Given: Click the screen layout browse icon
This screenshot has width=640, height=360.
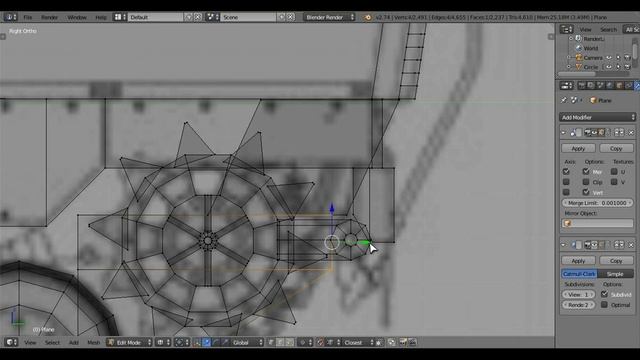Looking at the screenshot, I should [120, 17].
